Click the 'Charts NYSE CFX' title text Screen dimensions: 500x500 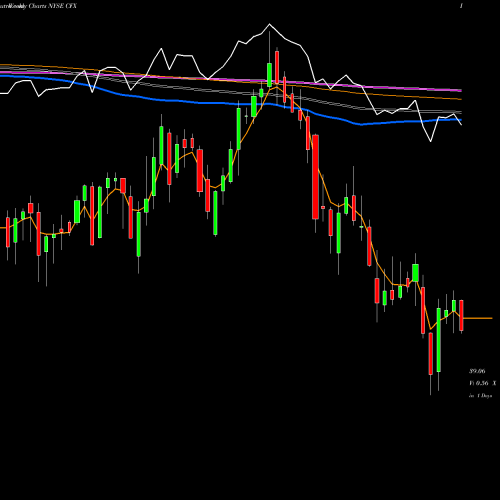click(52, 6)
